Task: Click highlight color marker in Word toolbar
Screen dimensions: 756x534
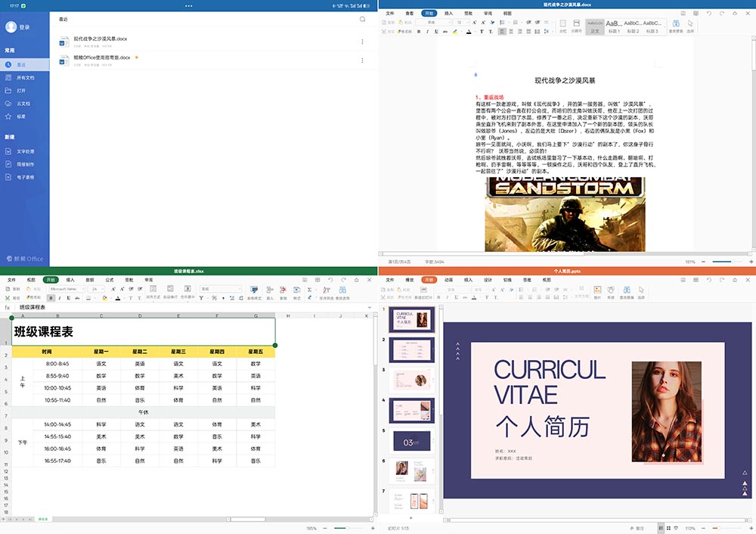Action: point(454,31)
